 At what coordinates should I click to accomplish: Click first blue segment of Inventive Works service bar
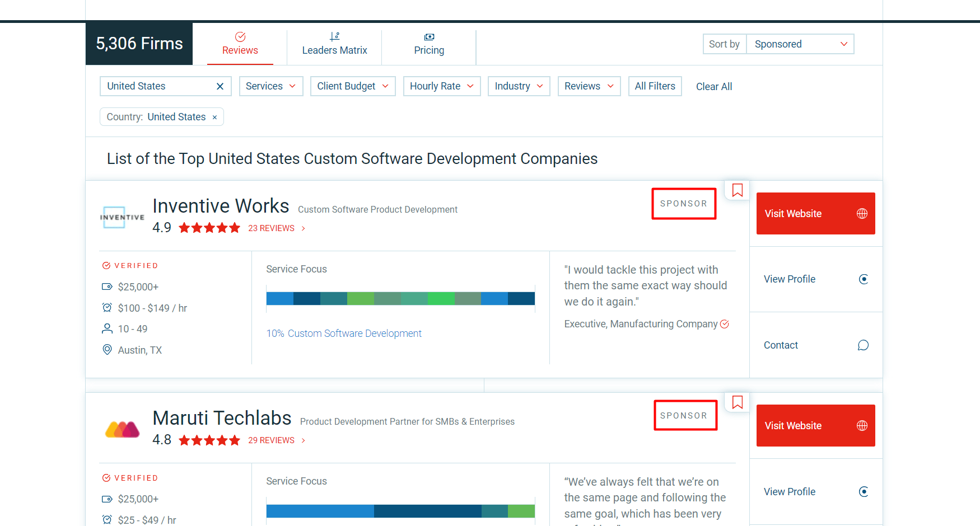tap(280, 298)
